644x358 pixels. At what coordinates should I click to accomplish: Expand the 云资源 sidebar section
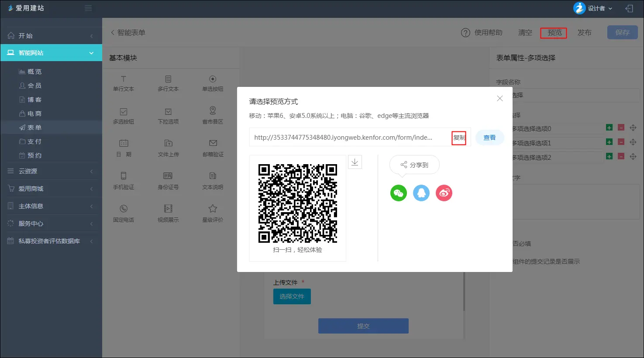click(51, 171)
